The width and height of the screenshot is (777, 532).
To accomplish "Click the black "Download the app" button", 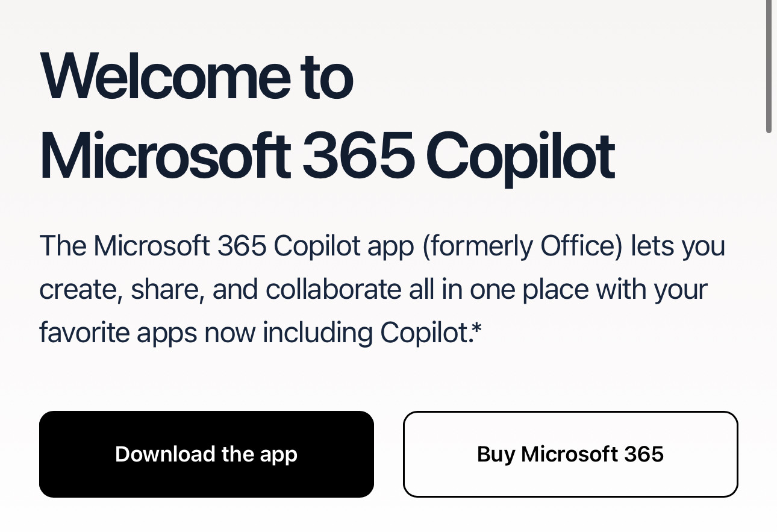I will [x=206, y=454].
